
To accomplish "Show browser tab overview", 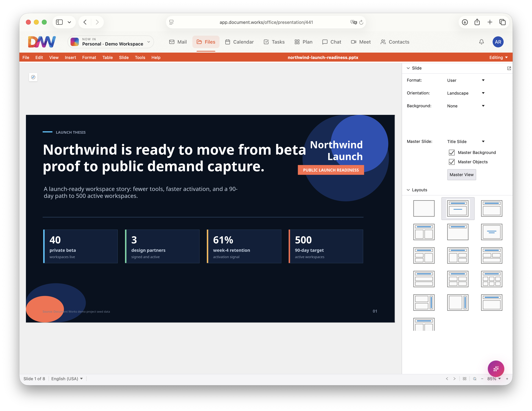I will click(502, 22).
